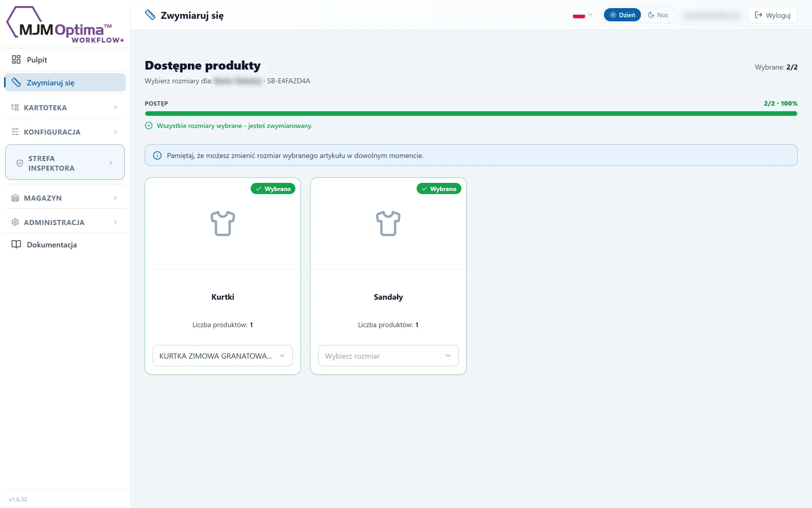Open the Wybierz rozmiar dropdown for Sandały

(388, 356)
